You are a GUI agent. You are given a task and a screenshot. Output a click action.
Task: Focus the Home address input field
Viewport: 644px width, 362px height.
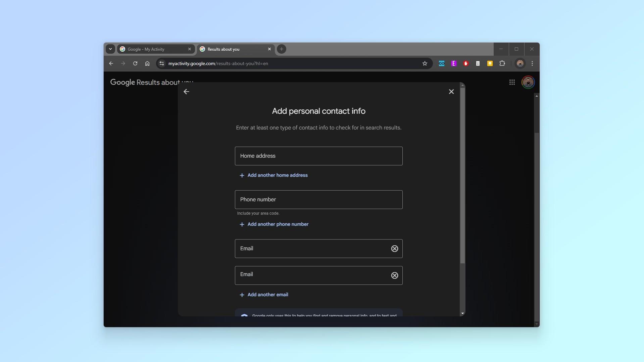pos(318,156)
